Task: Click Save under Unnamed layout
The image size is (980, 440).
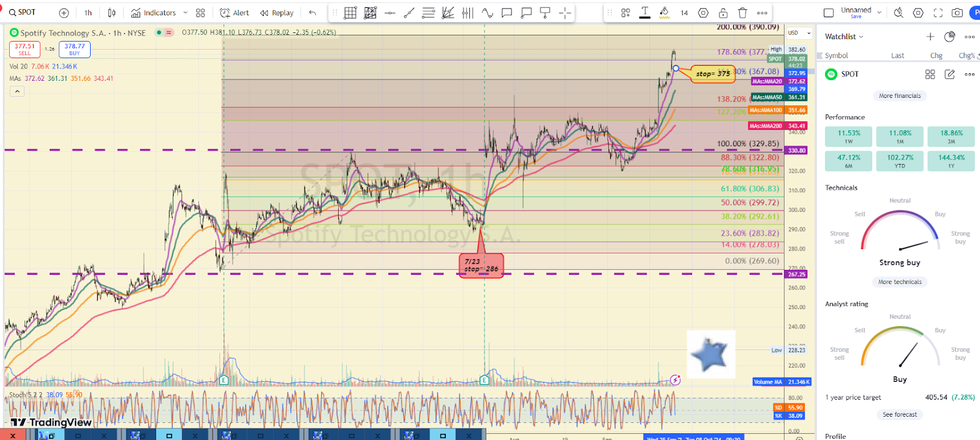Action: click(856, 17)
